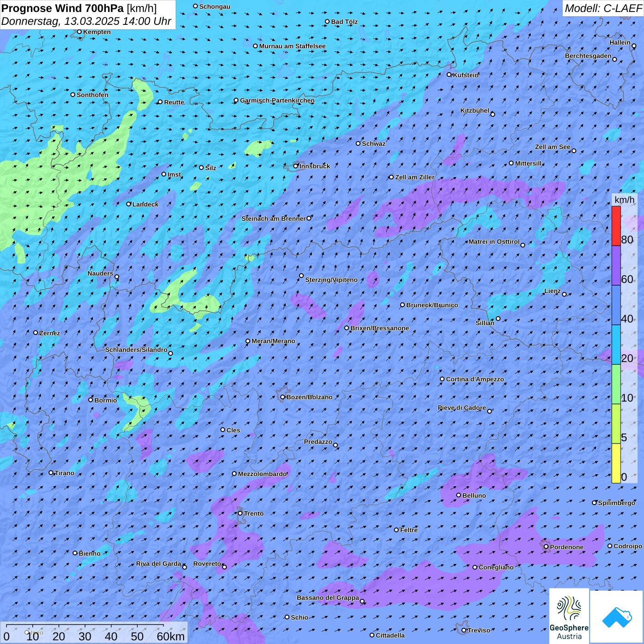
Task: Click the 'Mezzolombardo' label
Action: tap(263, 474)
